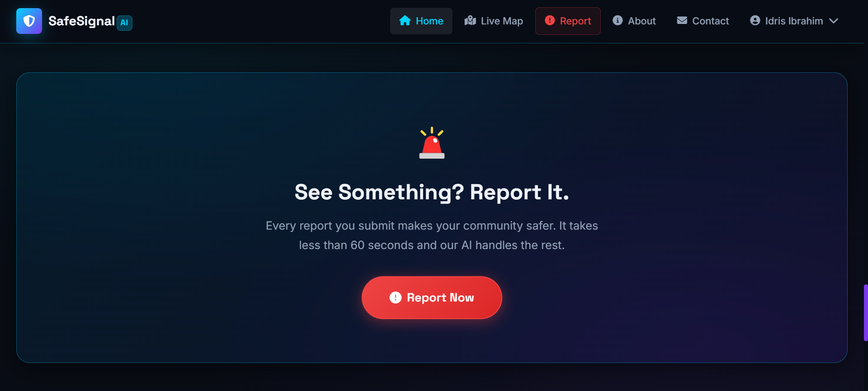The image size is (868, 391).
Task: Click the red exclamation icon in navbar Report
Action: 550,20
